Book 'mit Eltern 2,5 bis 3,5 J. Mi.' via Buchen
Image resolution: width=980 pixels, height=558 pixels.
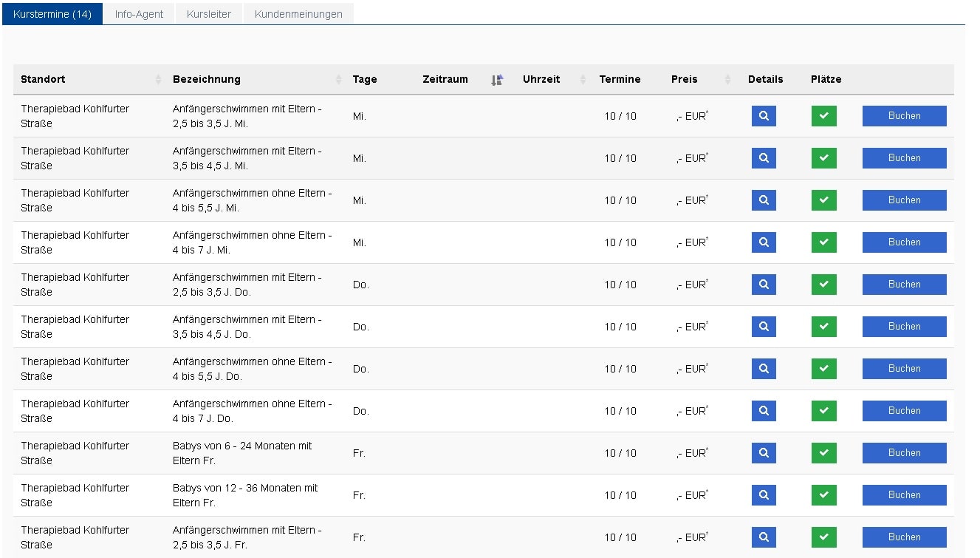tap(904, 116)
